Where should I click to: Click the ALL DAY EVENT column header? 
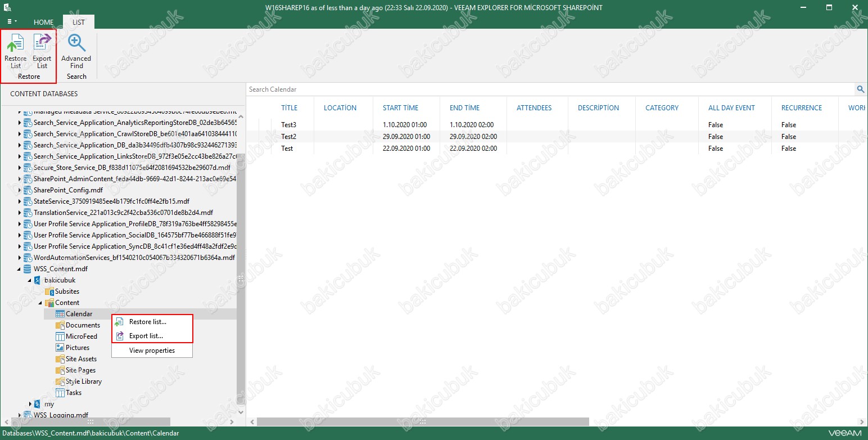click(x=732, y=108)
